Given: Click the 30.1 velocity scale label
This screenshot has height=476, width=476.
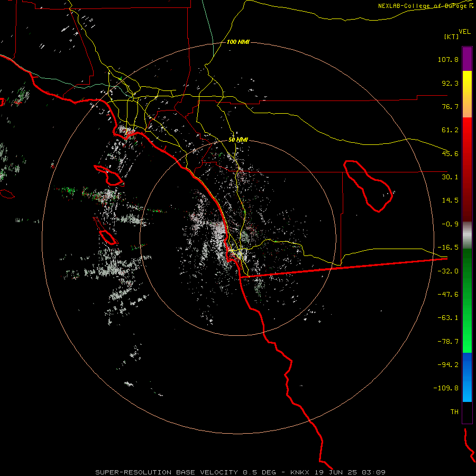Looking at the screenshot, I should point(450,177).
